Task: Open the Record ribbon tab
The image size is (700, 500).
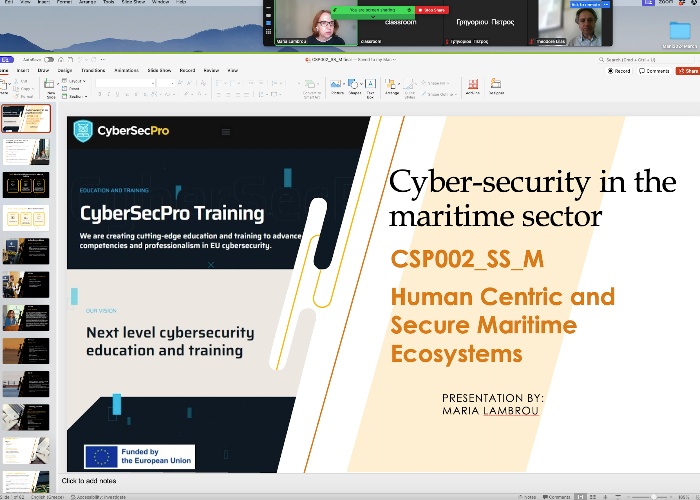Action: tap(187, 71)
